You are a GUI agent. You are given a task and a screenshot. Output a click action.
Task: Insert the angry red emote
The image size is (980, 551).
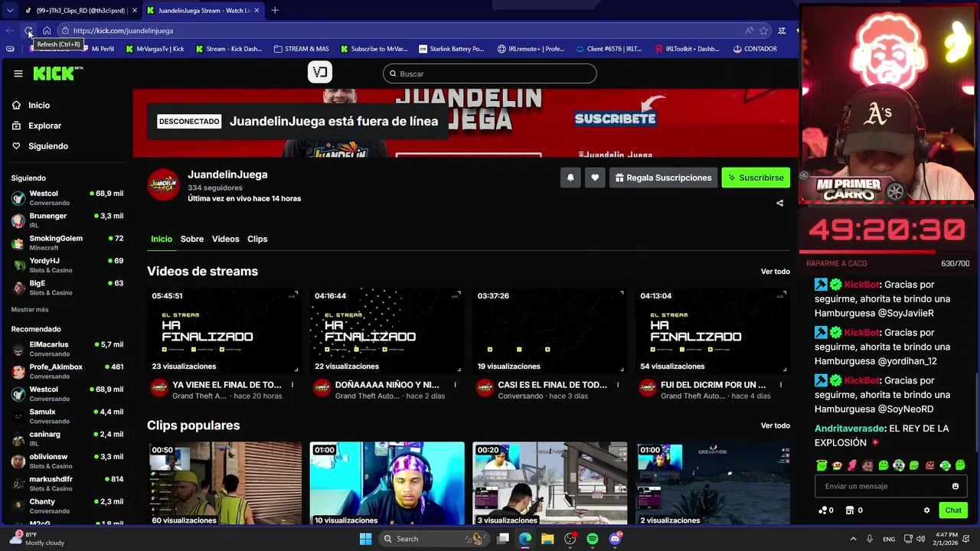click(x=929, y=465)
